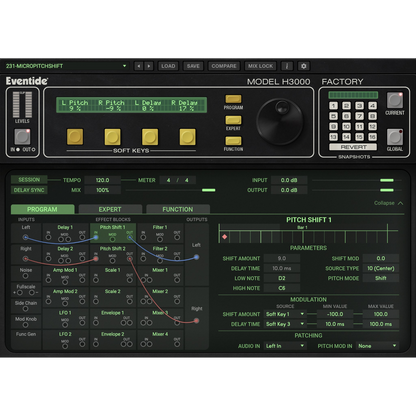The image size is (416, 416).
Task: Open AUDIO IN Left In dropdown
Action: (x=285, y=346)
